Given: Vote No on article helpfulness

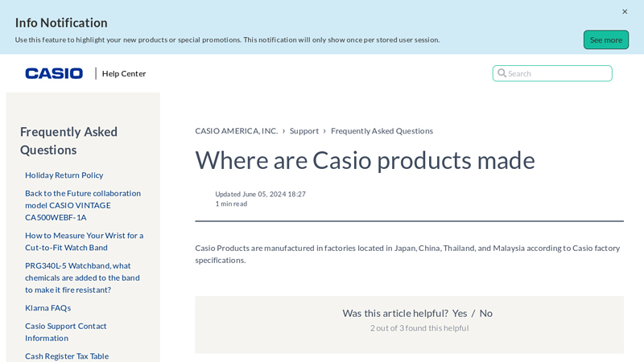Looking at the screenshot, I should point(486,313).
